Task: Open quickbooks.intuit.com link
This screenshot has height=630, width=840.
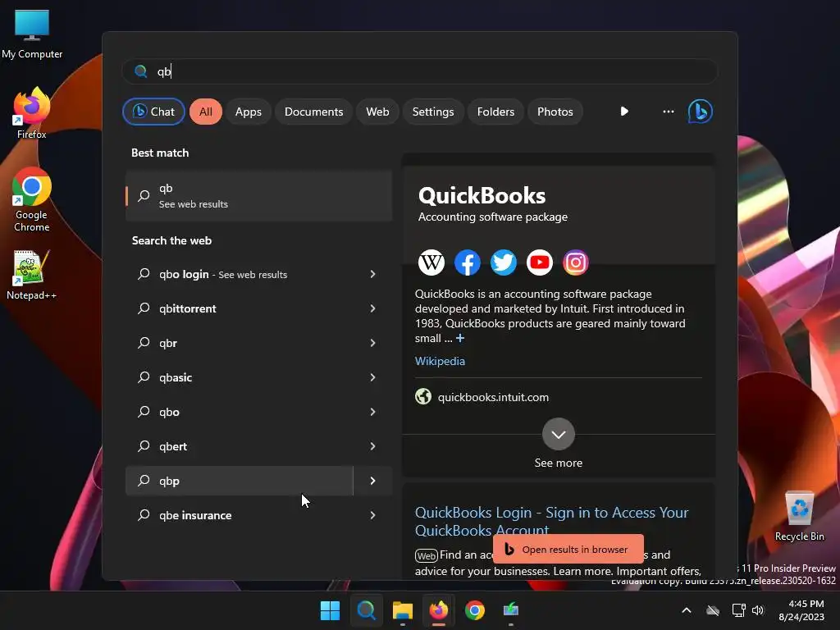Action: (493, 397)
